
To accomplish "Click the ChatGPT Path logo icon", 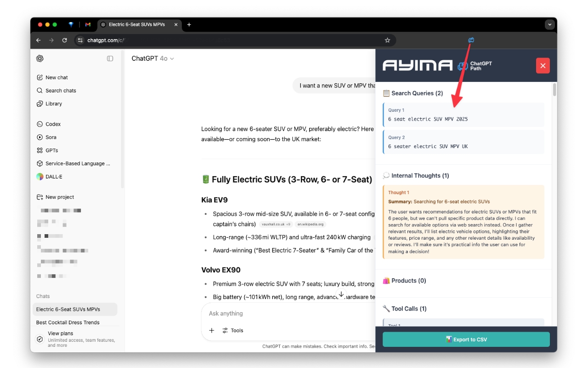I will coord(462,66).
